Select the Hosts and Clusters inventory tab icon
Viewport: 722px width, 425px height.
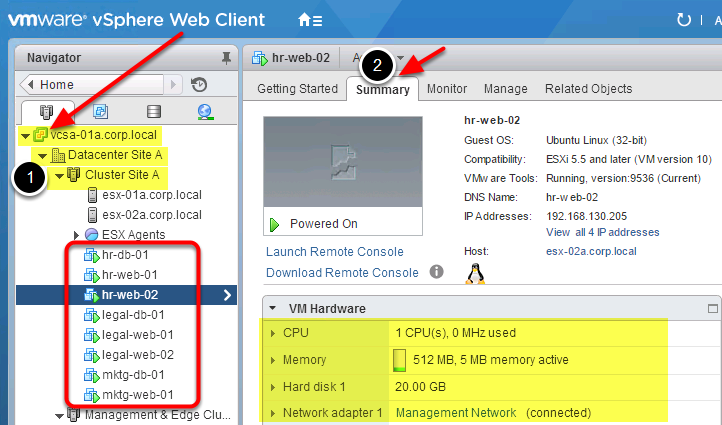[x=47, y=111]
